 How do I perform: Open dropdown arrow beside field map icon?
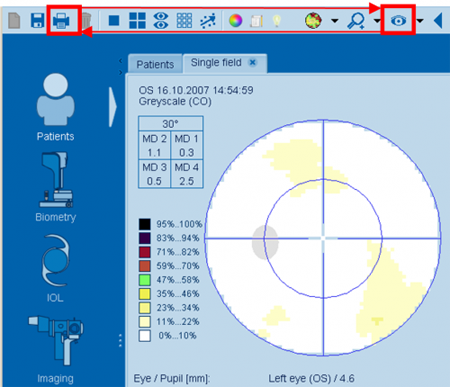(335, 21)
